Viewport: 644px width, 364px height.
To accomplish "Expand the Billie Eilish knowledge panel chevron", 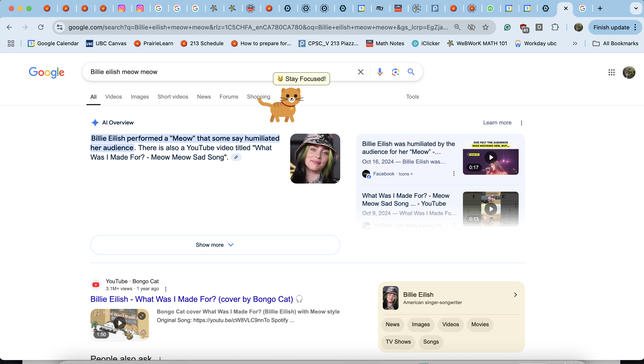I will (x=515, y=295).
